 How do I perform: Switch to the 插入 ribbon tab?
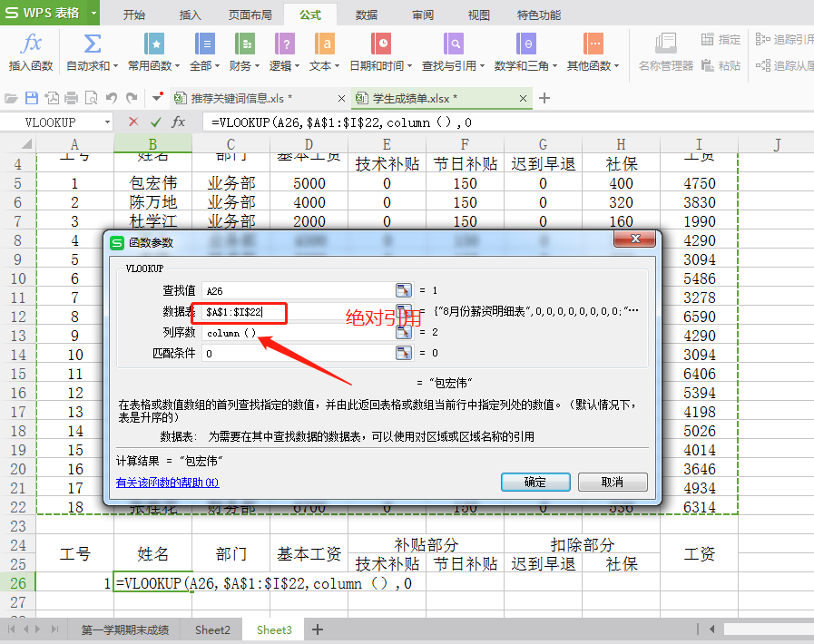(190, 15)
